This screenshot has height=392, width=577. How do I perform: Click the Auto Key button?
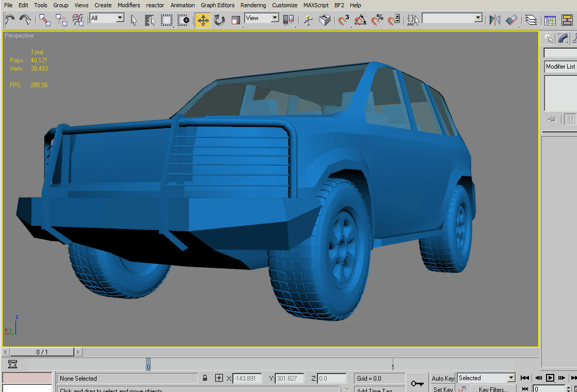pos(443,378)
